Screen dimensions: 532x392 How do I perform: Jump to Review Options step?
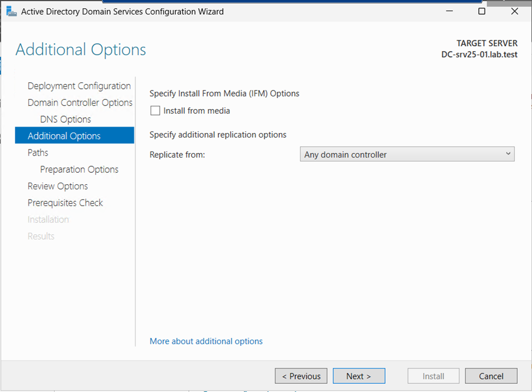point(58,186)
